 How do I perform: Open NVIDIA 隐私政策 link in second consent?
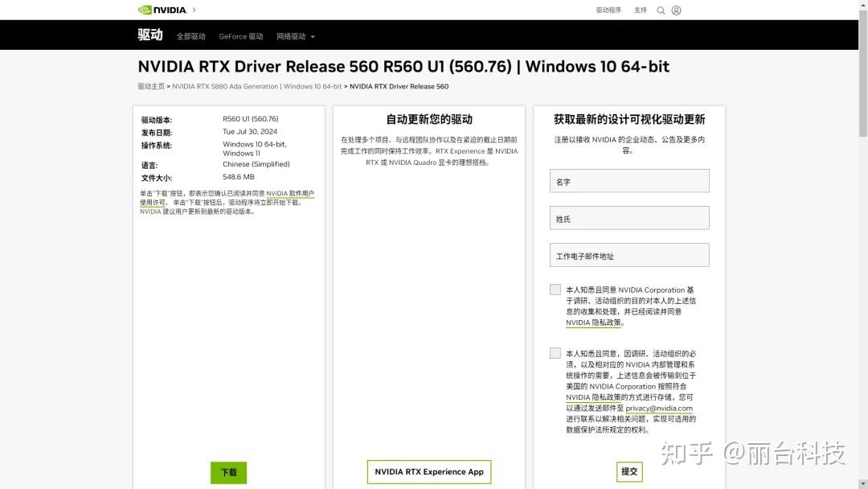click(593, 397)
